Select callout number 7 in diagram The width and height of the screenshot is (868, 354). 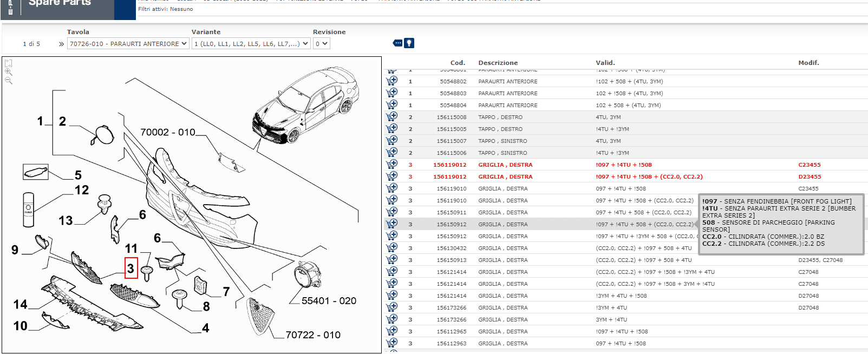pyautogui.click(x=226, y=292)
